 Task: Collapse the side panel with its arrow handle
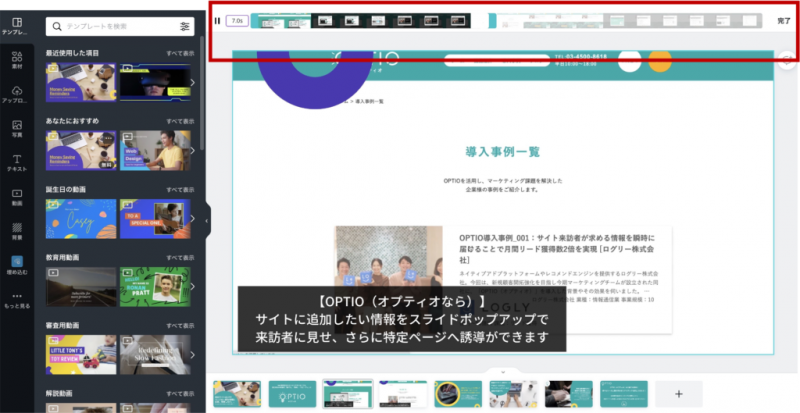point(207,221)
